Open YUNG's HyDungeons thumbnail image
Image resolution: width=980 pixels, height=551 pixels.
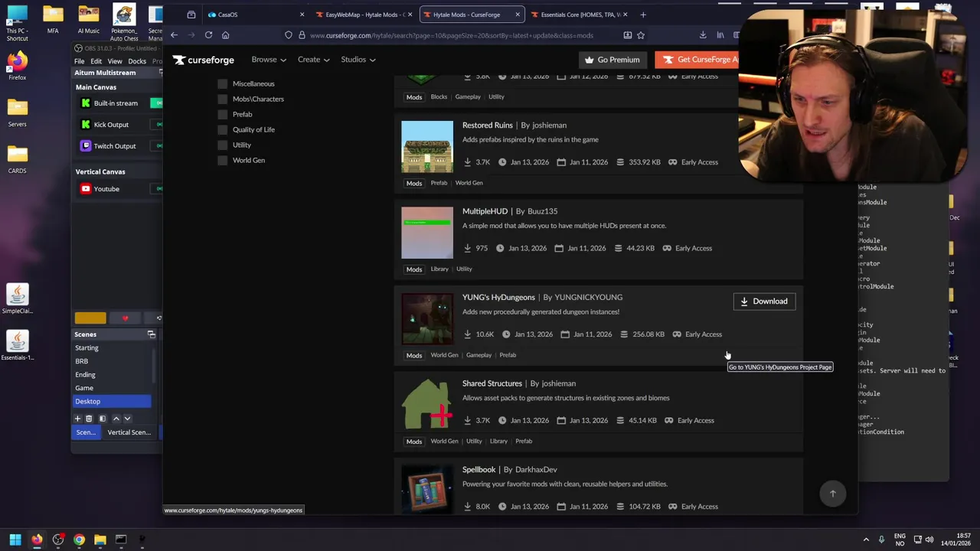[427, 319]
